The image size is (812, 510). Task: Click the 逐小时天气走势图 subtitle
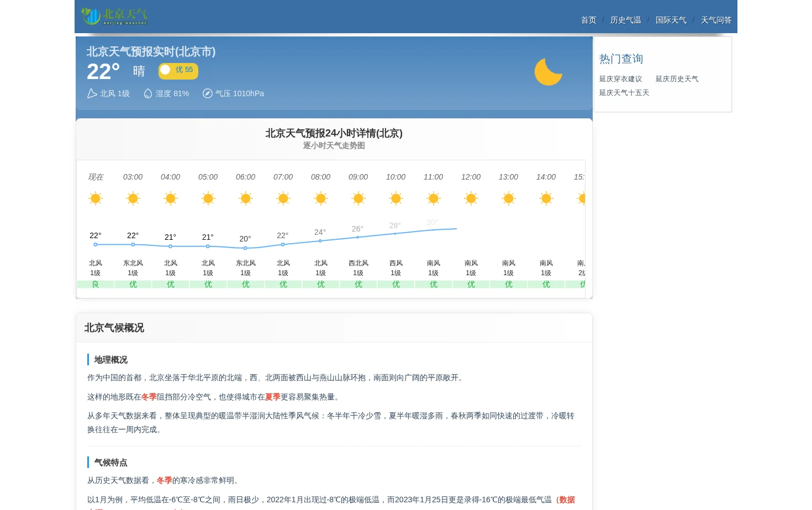[x=334, y=145]
